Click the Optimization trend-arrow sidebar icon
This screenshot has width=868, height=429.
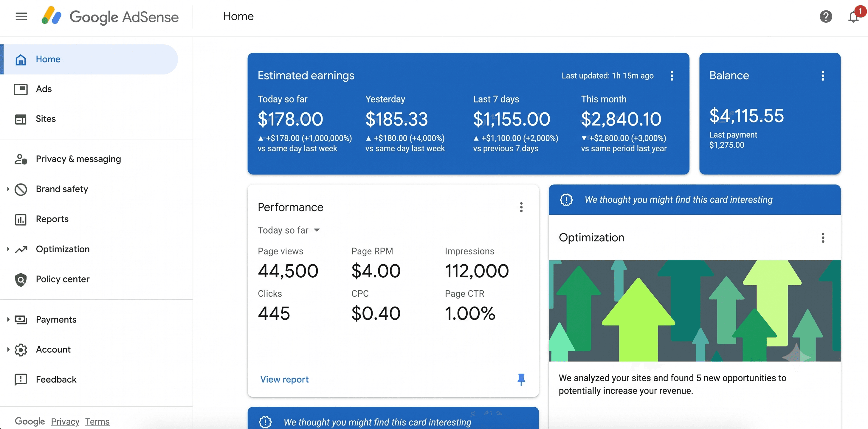[x=21, y=250]
